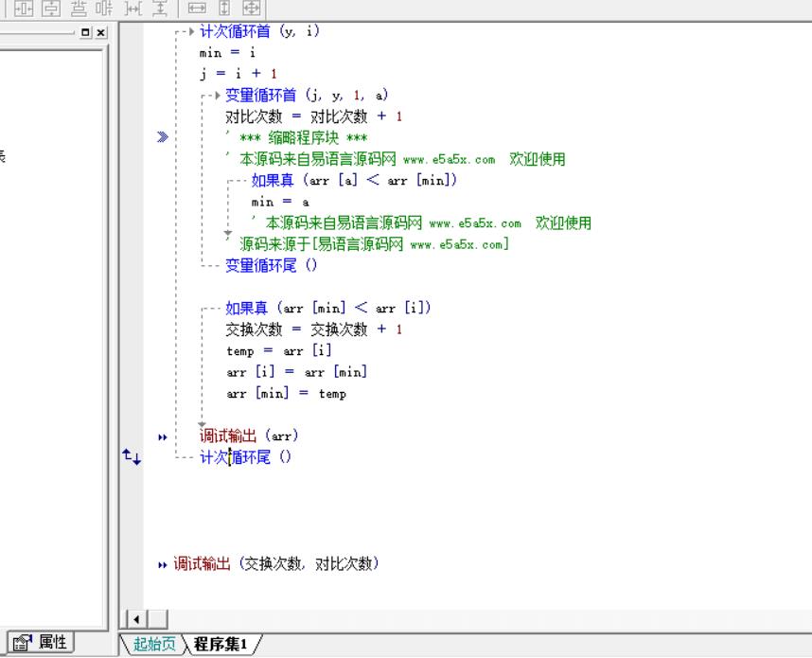This screenshot has height=658, width=812.
Task: Select the 程序集1 tab
Action: (x=221, y=645)
